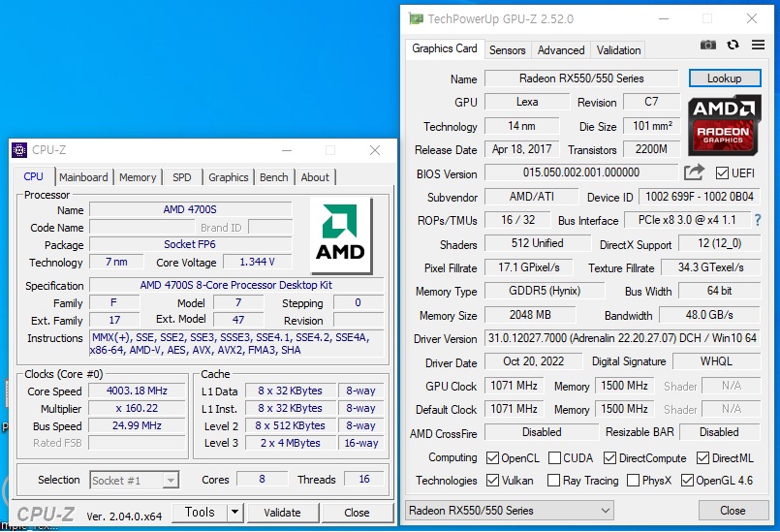
Task: Open the GPU-Z hamburger menu
Action: pos(758,45)
